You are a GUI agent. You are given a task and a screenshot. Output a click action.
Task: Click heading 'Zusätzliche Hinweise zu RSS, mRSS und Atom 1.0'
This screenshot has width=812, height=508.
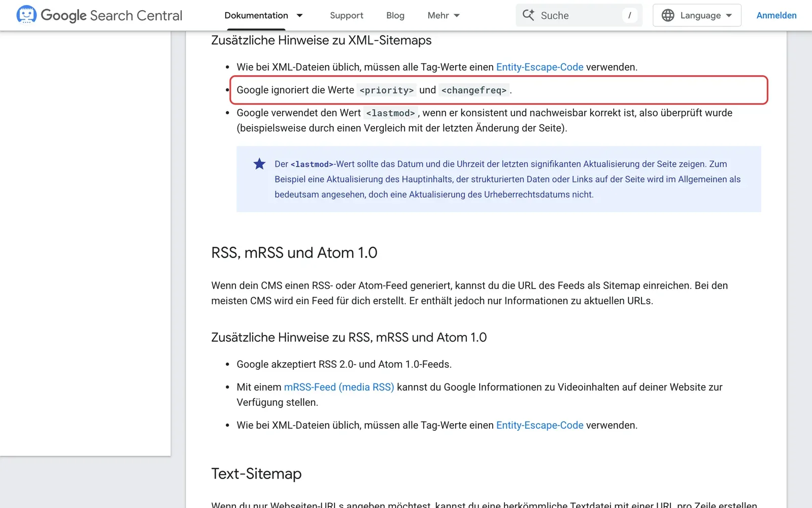tap(349, 337)
